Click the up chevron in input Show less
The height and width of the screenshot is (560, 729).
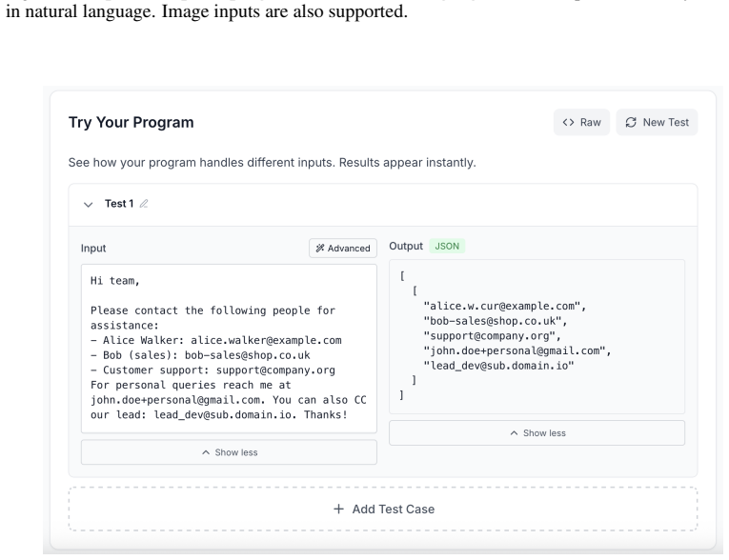(x=206, y=452)
